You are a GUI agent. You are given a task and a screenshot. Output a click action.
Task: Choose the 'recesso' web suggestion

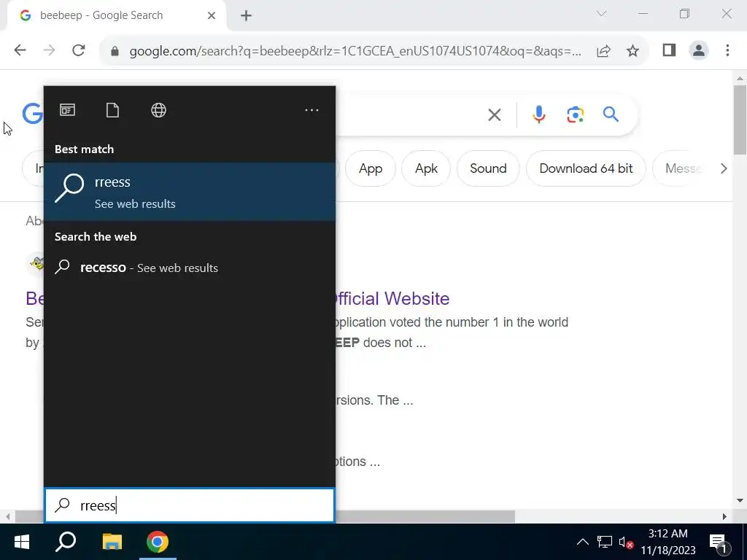[x=190, y=268]
